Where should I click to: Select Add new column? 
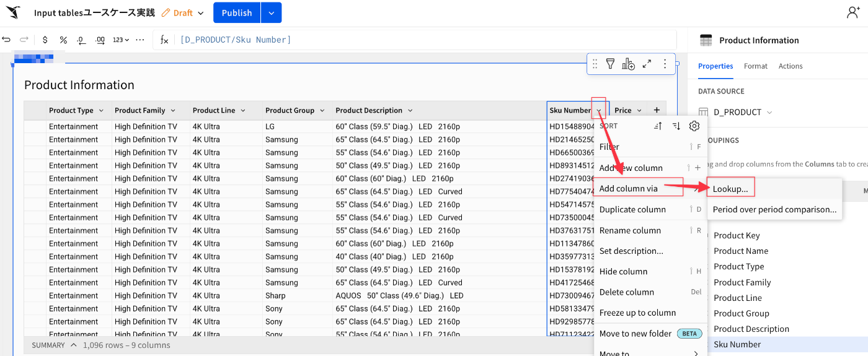tap(650, 168)
